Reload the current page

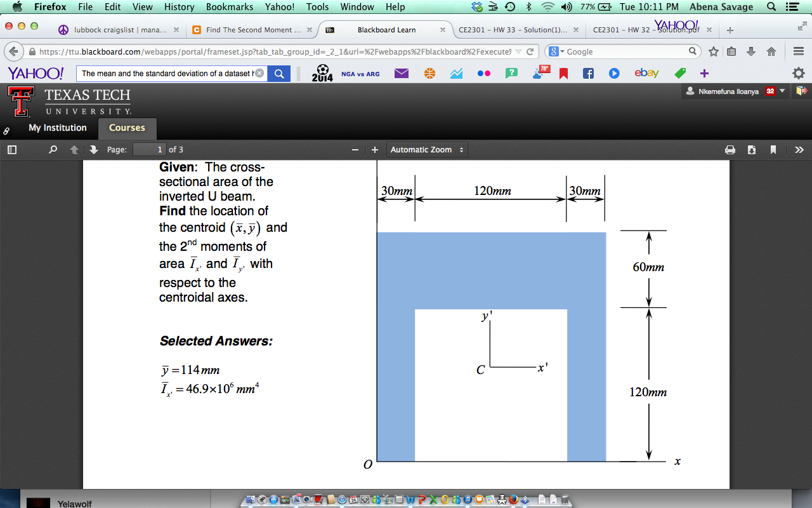tap(530, 51)
